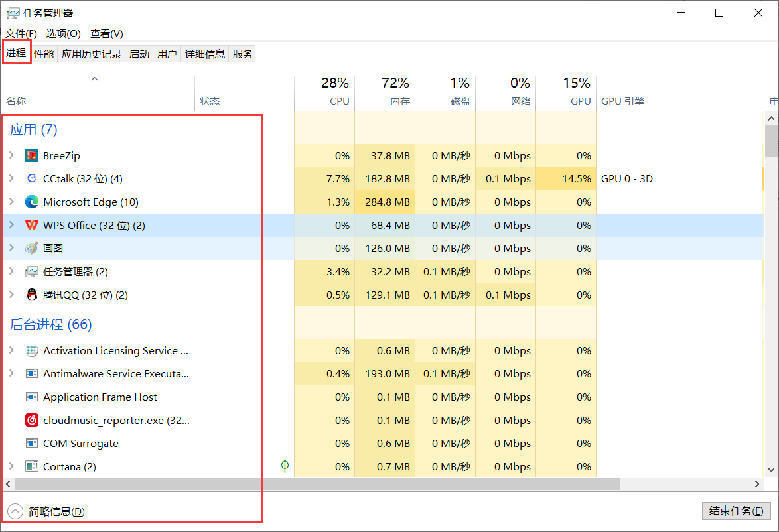Switch to the 性能 tab
The width and height of the screenshot is (779, 532).
[x=44, y=54]
